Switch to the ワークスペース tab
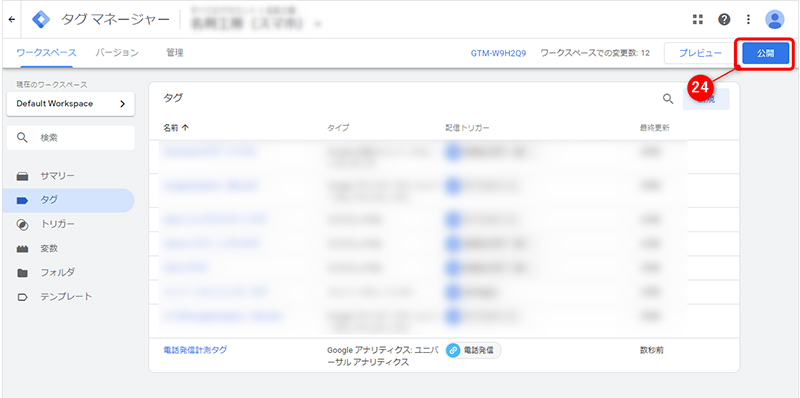Screen dimensions: 800x398 pyautogui.click(x=46, y=53)
